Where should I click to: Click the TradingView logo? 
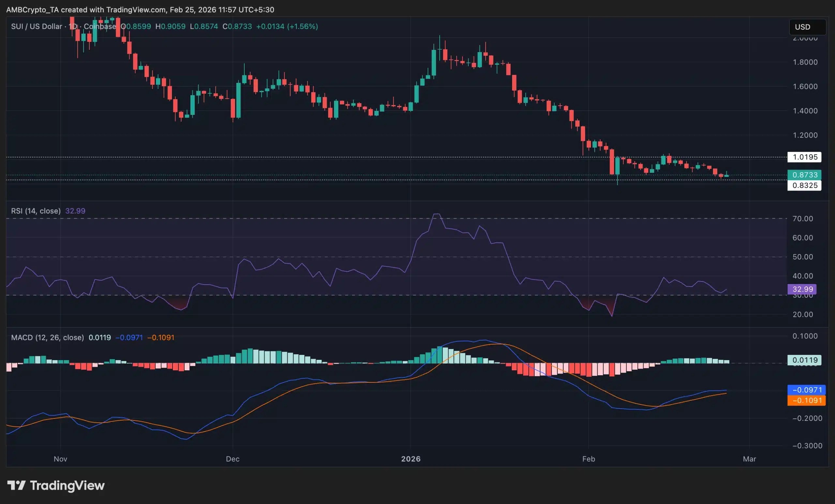click(56, 486)
